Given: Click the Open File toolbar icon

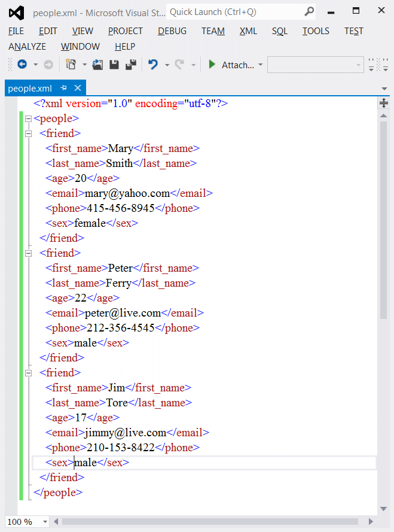Looking at the screenshot, I should (x=97, y=65).
